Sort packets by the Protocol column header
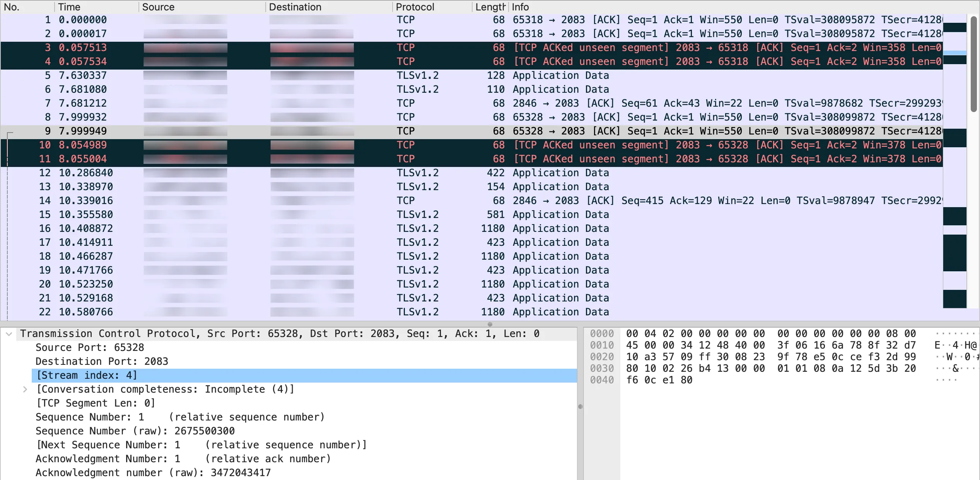This screenshot has height=480, width=980. (415, 7)
